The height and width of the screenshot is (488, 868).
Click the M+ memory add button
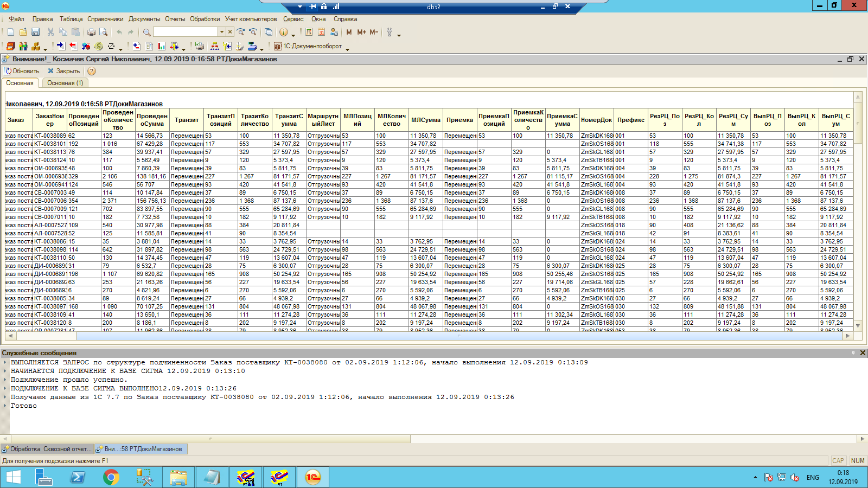point(361,33)
